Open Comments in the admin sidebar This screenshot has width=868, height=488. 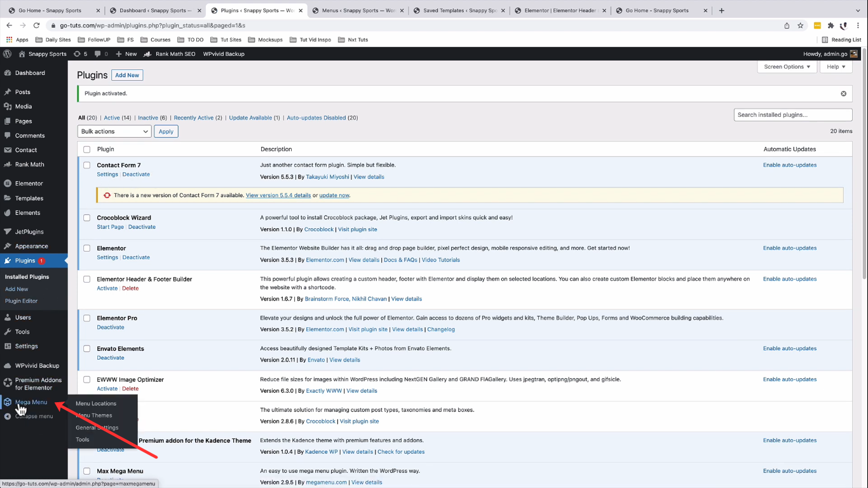(30, 136)
